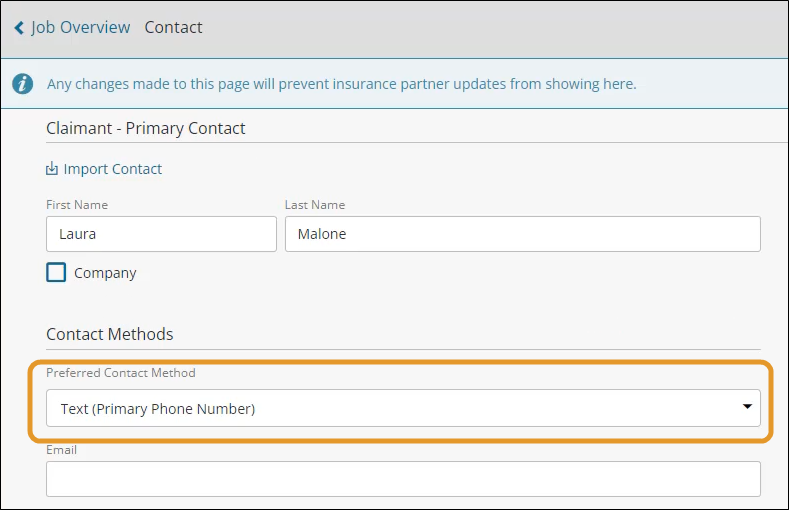Click the insurance partner updates notice text
Viewport: 789px width, 510px height.
[342, 84]
